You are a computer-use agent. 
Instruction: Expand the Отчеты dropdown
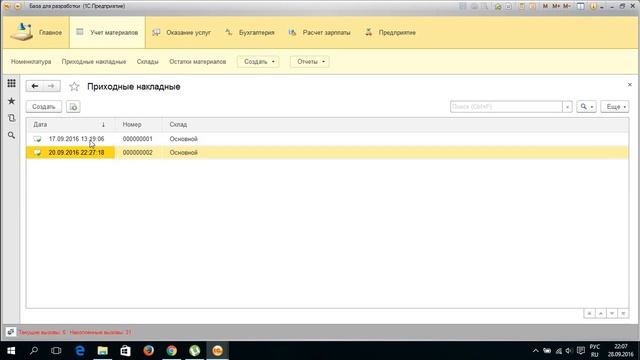pyautogui.click(x=310, y=62)
